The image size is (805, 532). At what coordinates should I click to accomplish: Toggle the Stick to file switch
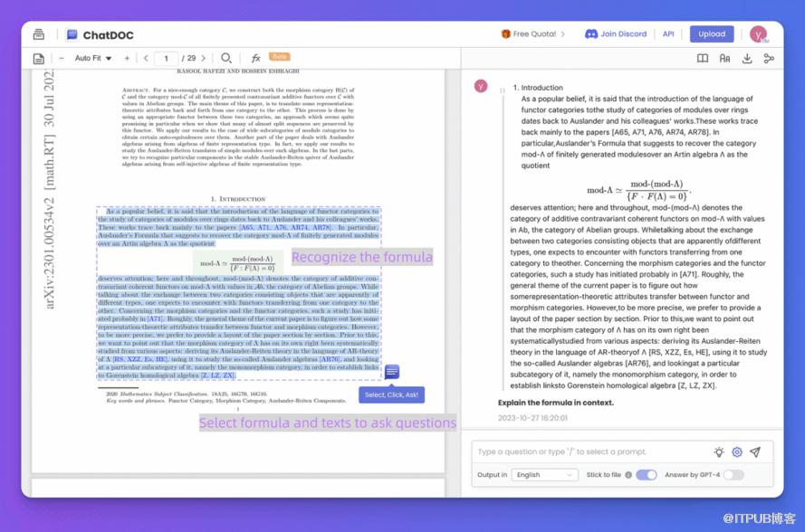[x=647, y=475]
